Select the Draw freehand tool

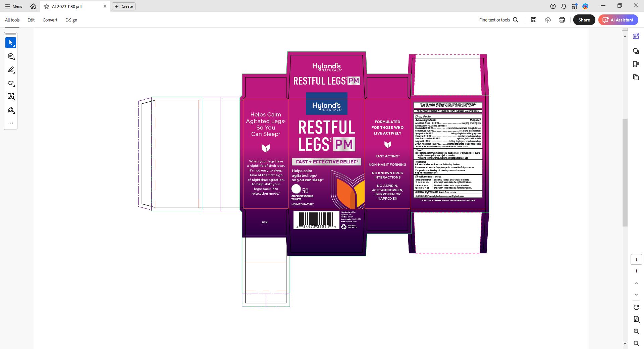pyautogui.click(x=11, y=83)
